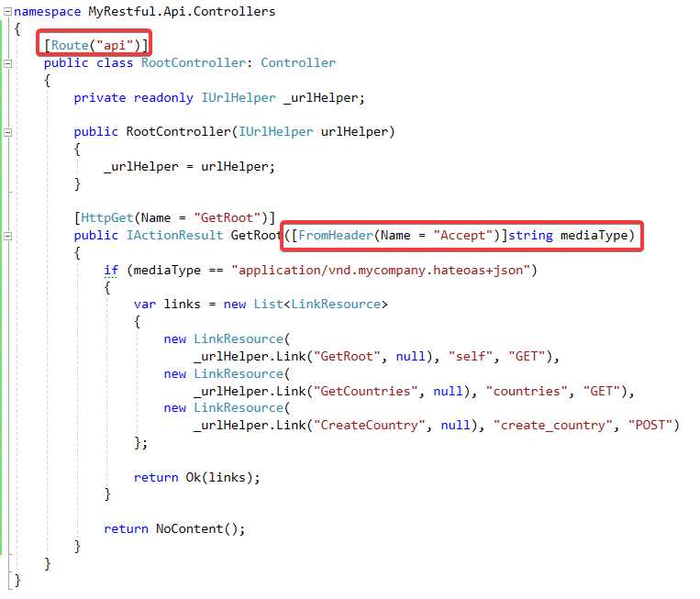Screen dimensions: 700x599
Task: Select the HttpGet attribute name
Action: click(x=107, y=217)
